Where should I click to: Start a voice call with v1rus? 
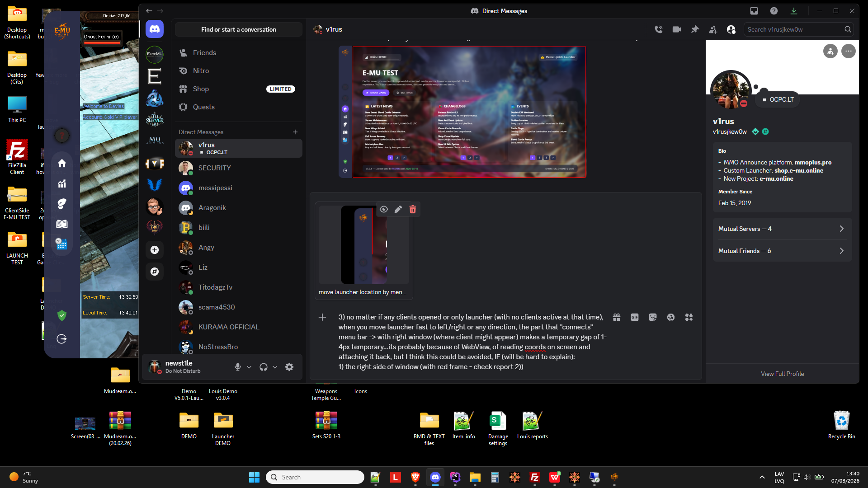coord(659,29)
